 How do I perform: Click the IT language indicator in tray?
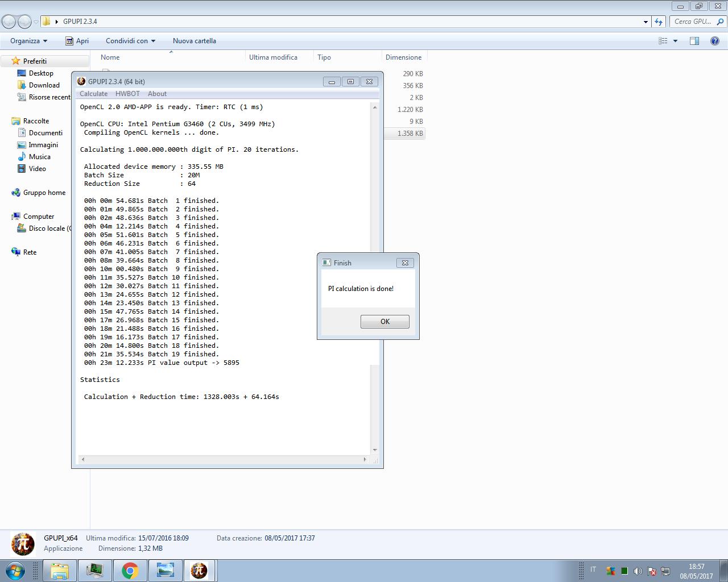coord(593,569)
